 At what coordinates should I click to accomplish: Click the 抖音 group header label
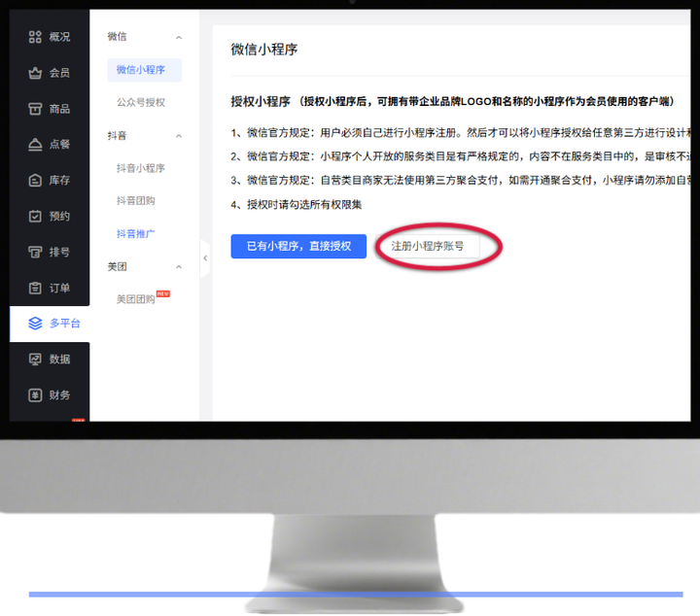click(117, 136)
